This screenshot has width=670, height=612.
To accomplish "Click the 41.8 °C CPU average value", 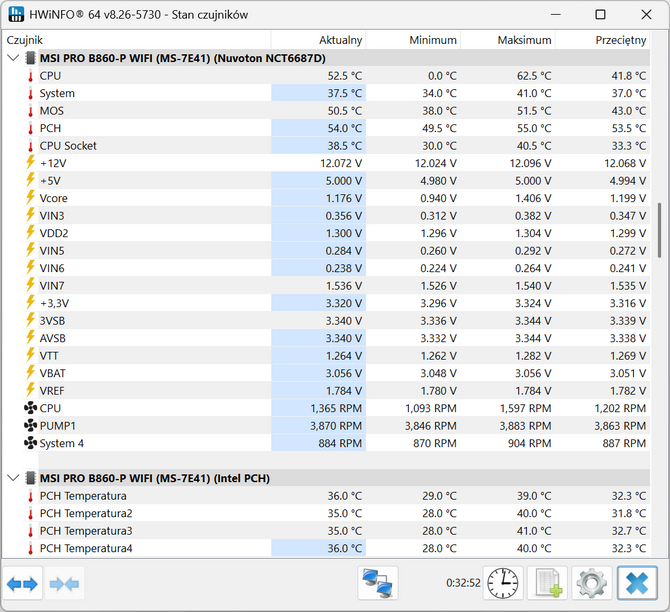I will click(x=629, y=76).
